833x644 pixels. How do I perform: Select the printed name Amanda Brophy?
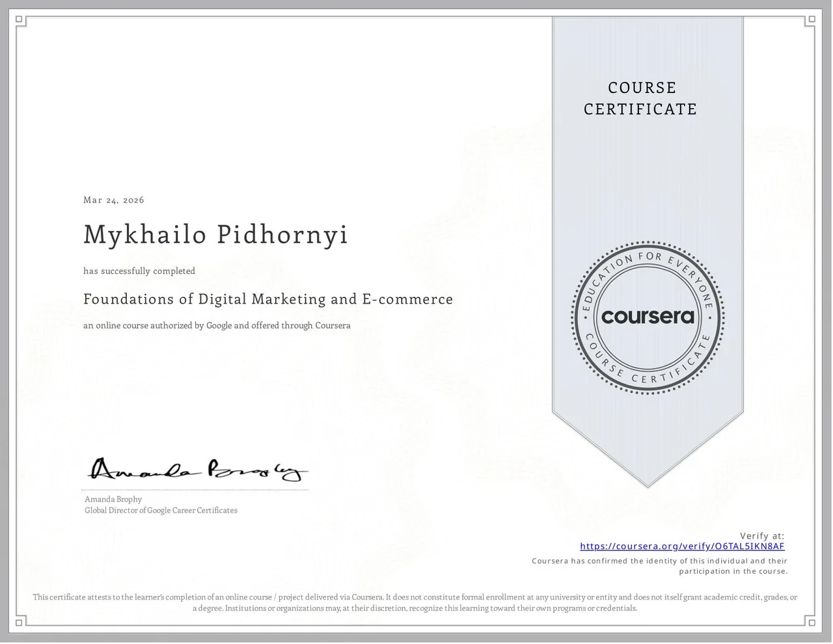113,500
